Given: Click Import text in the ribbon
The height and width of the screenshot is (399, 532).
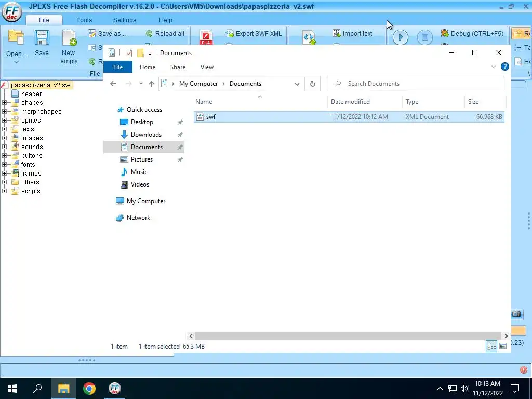Looking at the screenshot, I should (x=353, y=34).
